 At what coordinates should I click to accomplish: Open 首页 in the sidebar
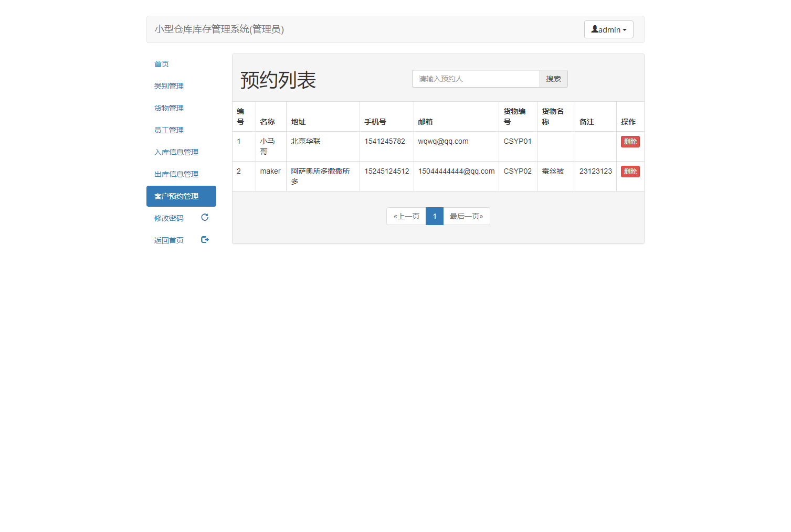tap(181, 64)
